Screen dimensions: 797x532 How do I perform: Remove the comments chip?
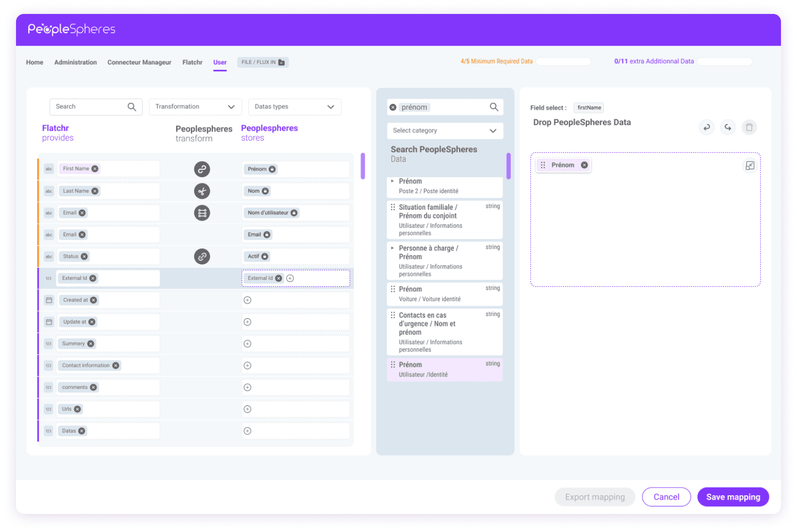coord(93,387)
